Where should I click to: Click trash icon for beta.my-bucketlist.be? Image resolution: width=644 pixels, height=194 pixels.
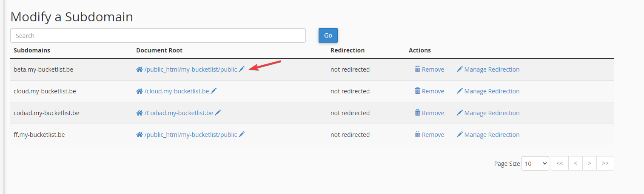coord(418,69)
